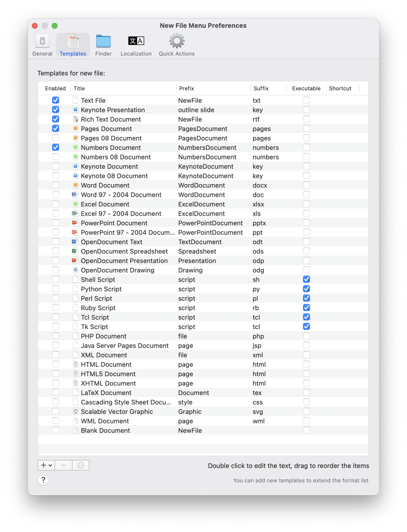The image size is (407, 532).
Task: Open the help question mark button
Action: pyautogui.click(x=43, y=480)
